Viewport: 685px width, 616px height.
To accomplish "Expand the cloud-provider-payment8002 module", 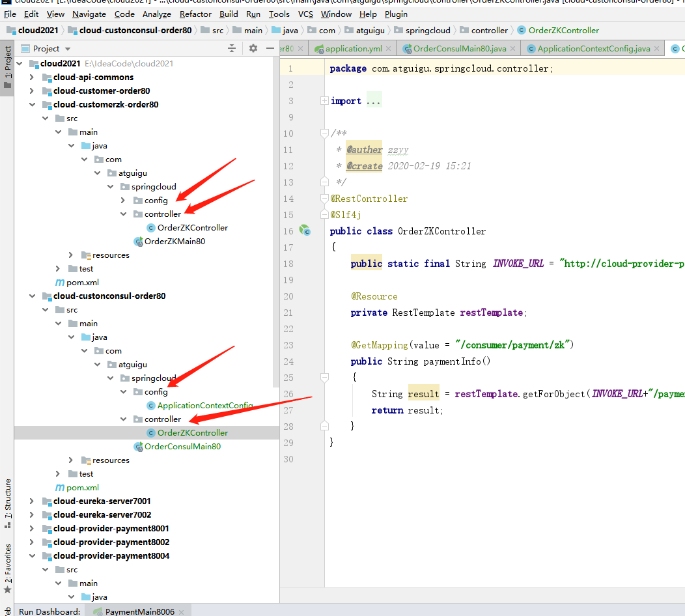I will tap(31, 542).
